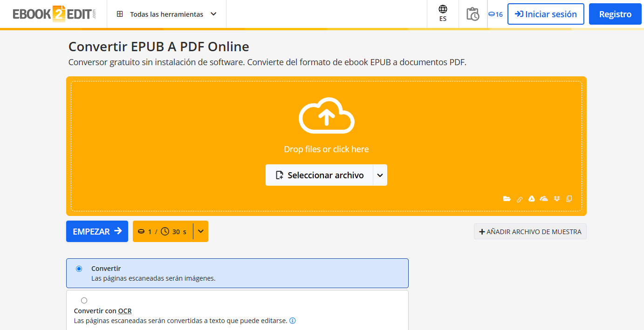Viewport: 644px width, 330px height.
Task: Expand the Todas las herramientas menu
Action: (167, 14)
